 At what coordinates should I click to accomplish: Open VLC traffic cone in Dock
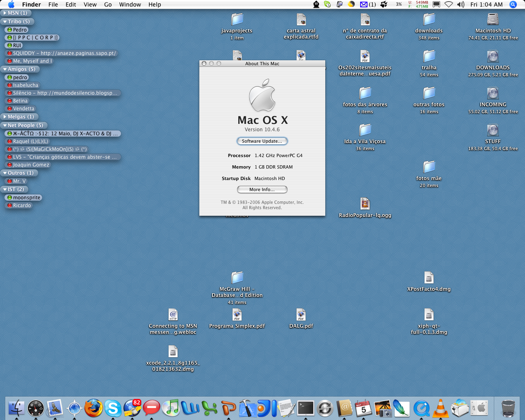click(x=441, y=408)
